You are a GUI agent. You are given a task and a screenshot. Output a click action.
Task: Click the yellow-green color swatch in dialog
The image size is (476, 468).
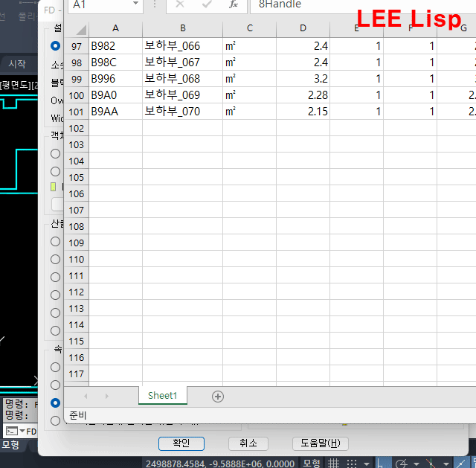click(54, 187)
